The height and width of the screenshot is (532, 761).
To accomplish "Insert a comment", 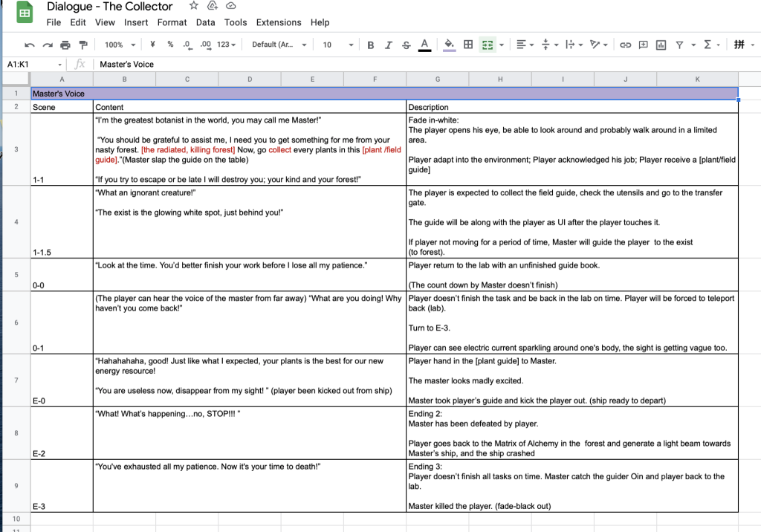I will (x=643, y=45).
